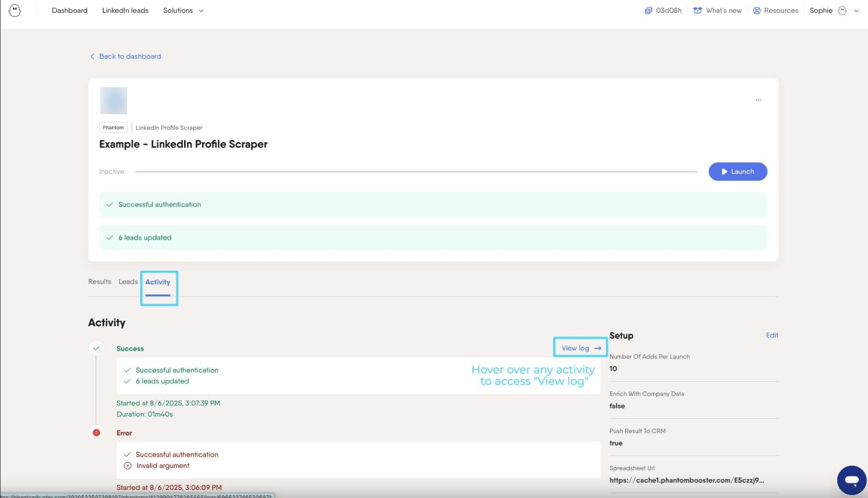Launch the phantom

click(738, 172)
